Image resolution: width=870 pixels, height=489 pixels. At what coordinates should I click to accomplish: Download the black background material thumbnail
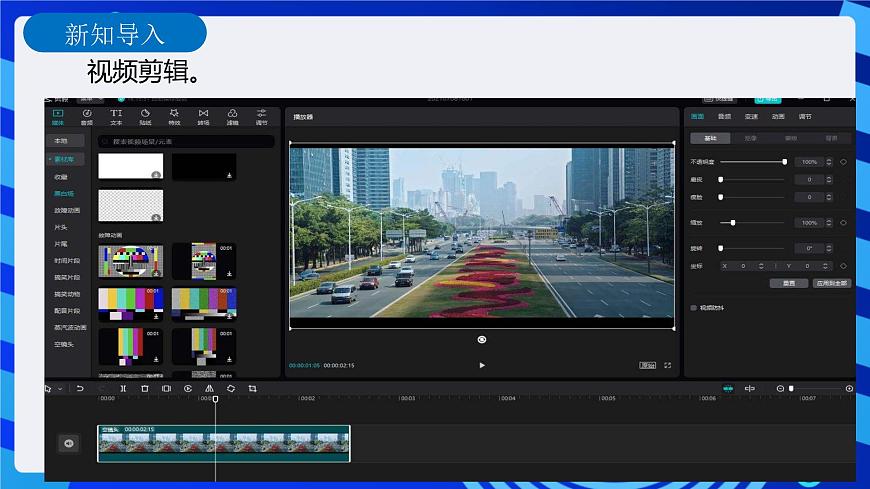tap(229, 175)
